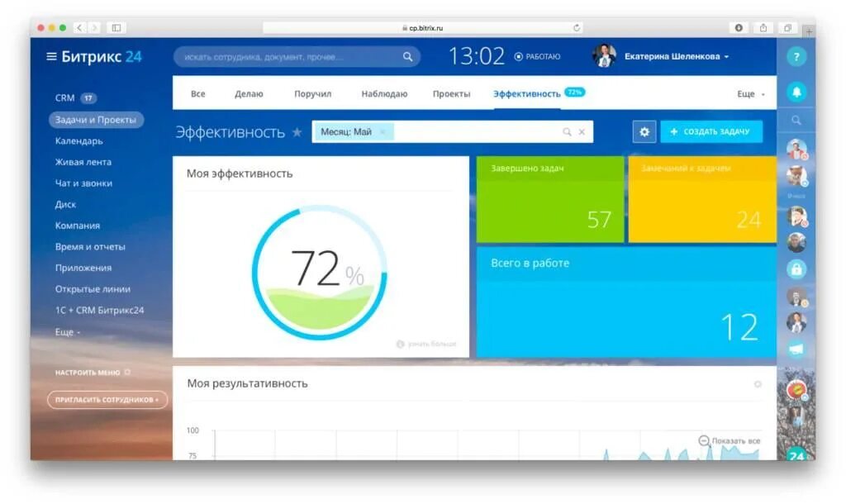This screenshot has height=504, width=846.
Task: Switch to the Все tab
Action: click(x=198, y=93)
